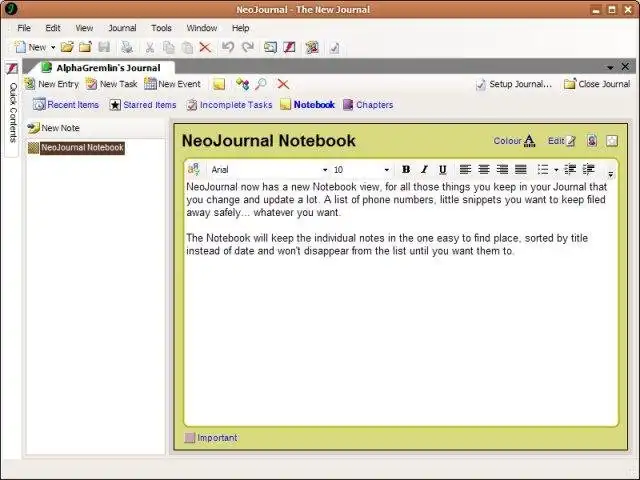The image size is (640, 480).
Task: Justify text alignment
Action: (x=520, y=169)
